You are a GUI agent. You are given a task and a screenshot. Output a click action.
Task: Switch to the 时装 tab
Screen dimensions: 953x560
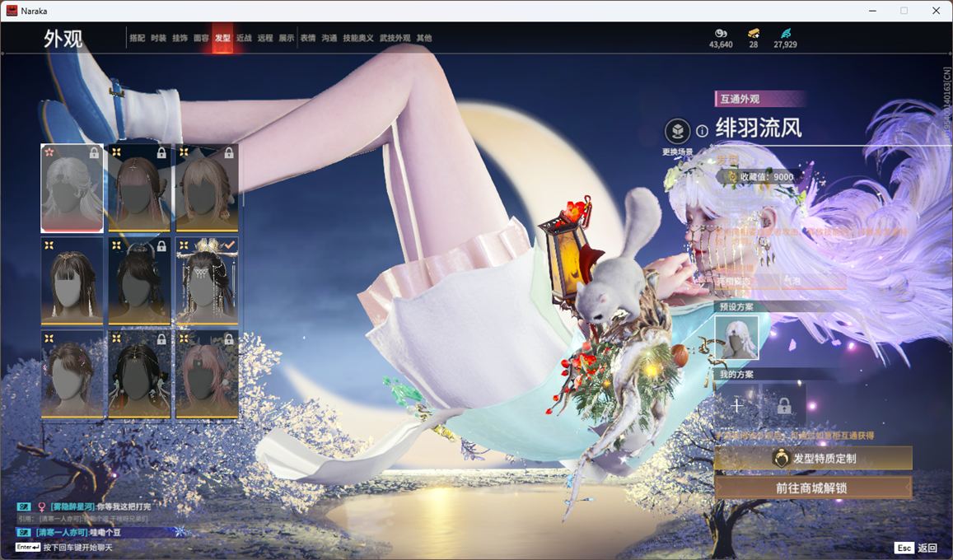click(x=159, y=38)
